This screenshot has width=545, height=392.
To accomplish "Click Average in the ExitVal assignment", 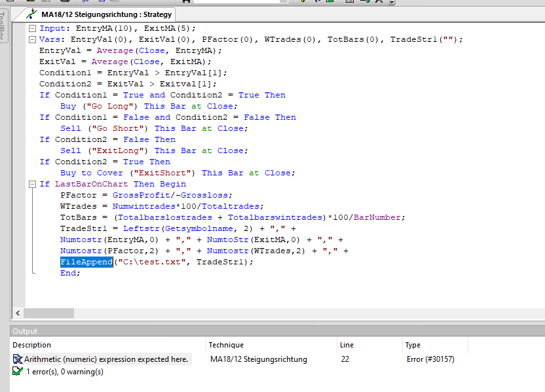I will click(x=110, y=62).
